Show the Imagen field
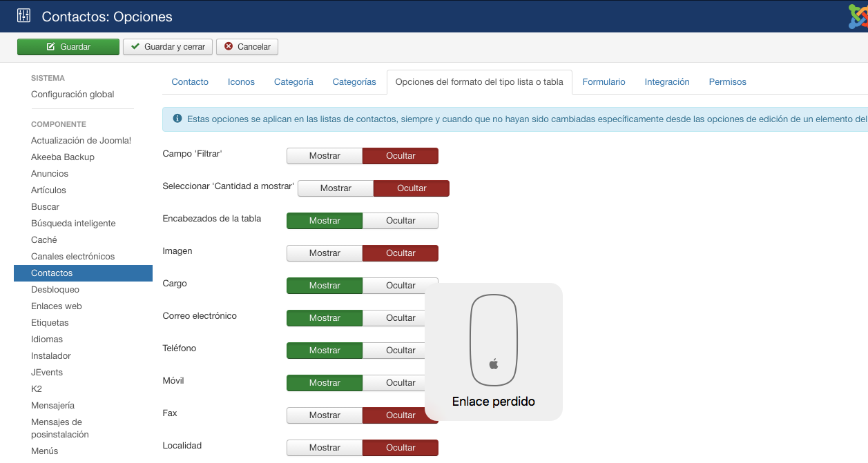The width and height of the screenshot is (868, 463). coord(325,253)
